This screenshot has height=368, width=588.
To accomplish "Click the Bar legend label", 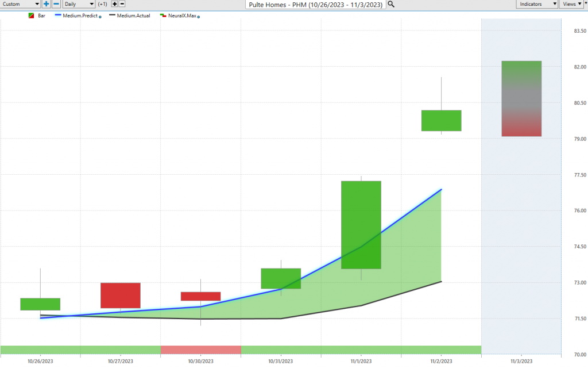I will point(41,16).
